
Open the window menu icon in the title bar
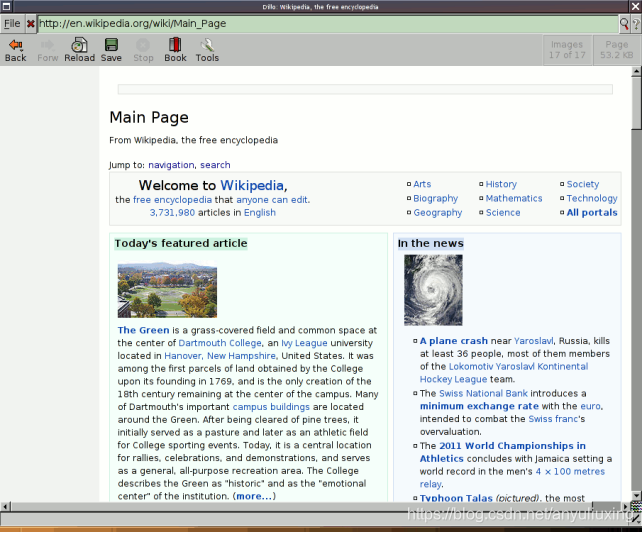[6, 6]
